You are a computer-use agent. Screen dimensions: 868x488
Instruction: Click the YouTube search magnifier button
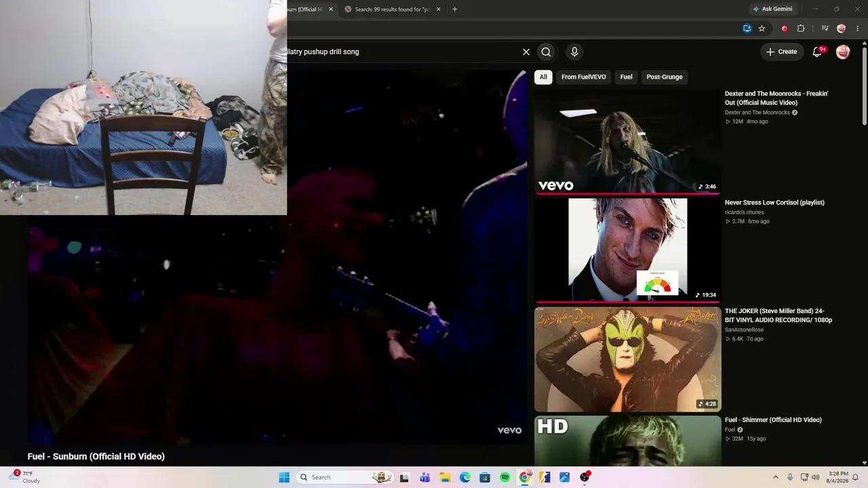(546, 52)
